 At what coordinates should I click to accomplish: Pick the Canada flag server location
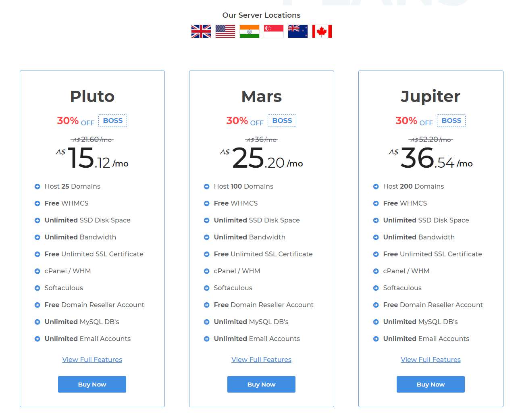tap(322, 31)
